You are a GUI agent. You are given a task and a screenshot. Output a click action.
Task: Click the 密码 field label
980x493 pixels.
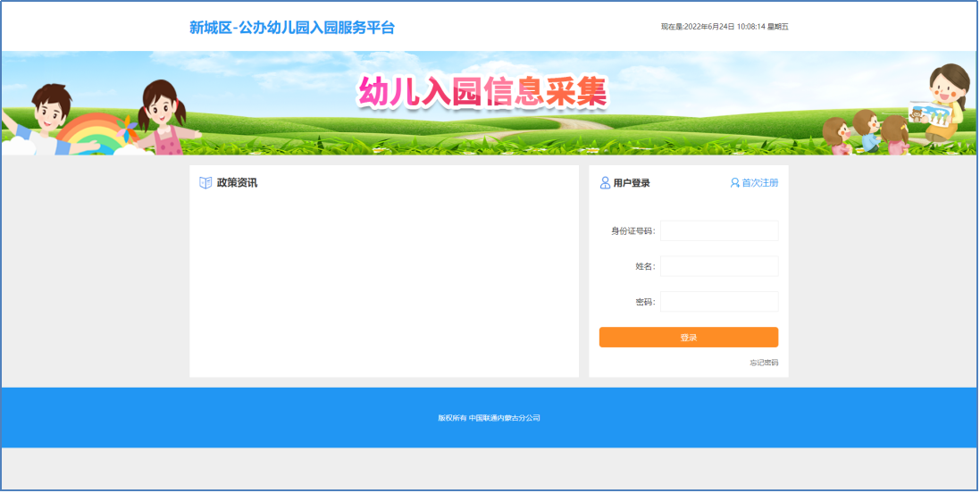[x=646, y=303]
